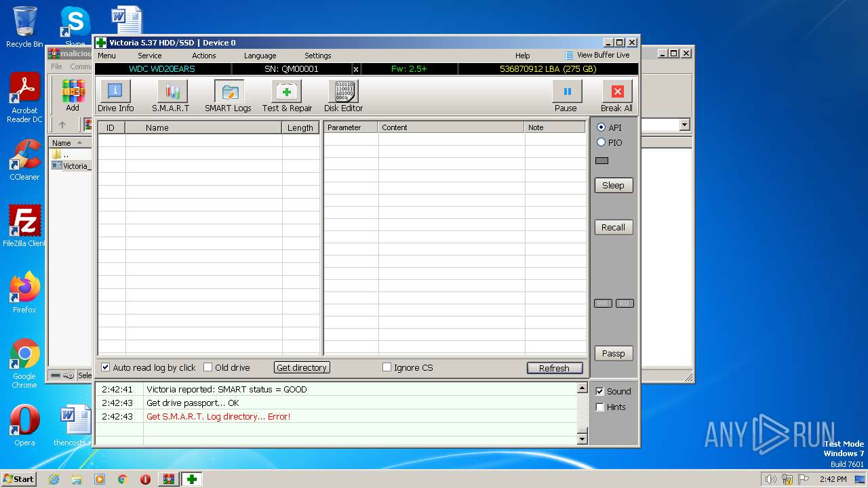The image size is (868, 488).
Task: Open the Google Chrome desktop icon
Action: pos(24,364)
